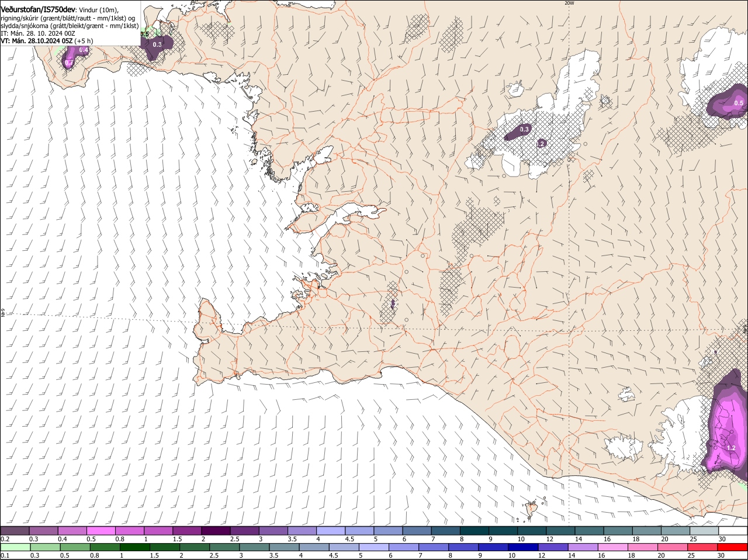This screenshot has width=748, height=560.
Task: Click the 0.4 precipitation value on the map
Action: pos(84,50)
